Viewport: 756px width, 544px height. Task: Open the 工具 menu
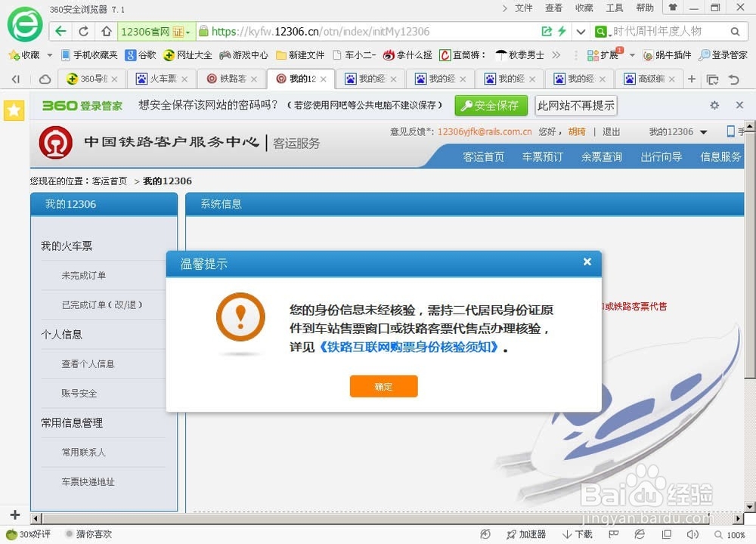614,8
